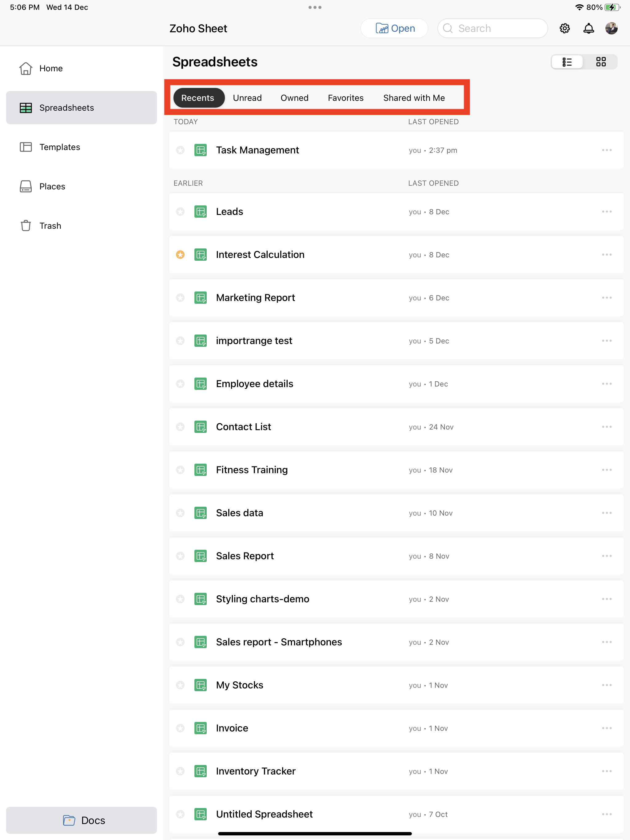Open Places in sidebar

coord(52,186)
